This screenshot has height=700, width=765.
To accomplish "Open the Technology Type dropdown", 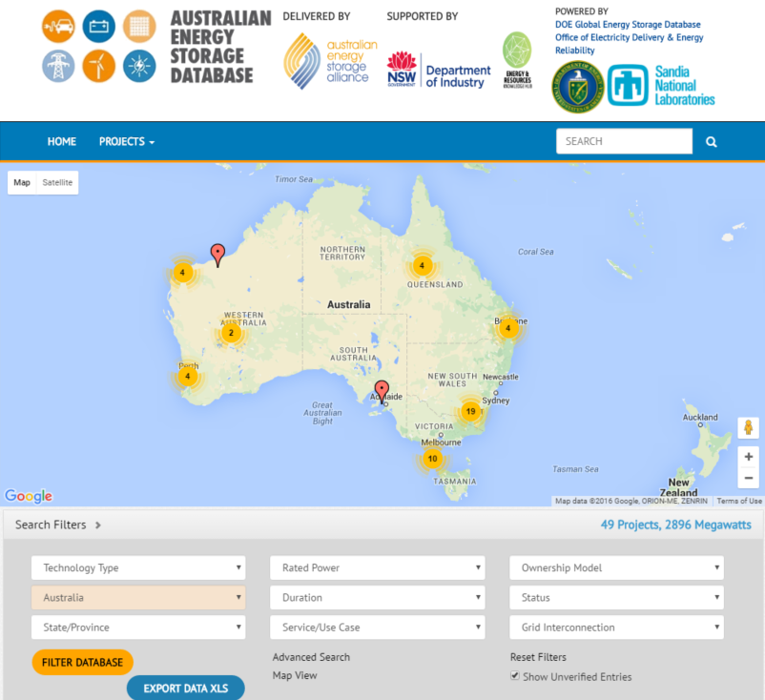I will [x=138, y=567].
